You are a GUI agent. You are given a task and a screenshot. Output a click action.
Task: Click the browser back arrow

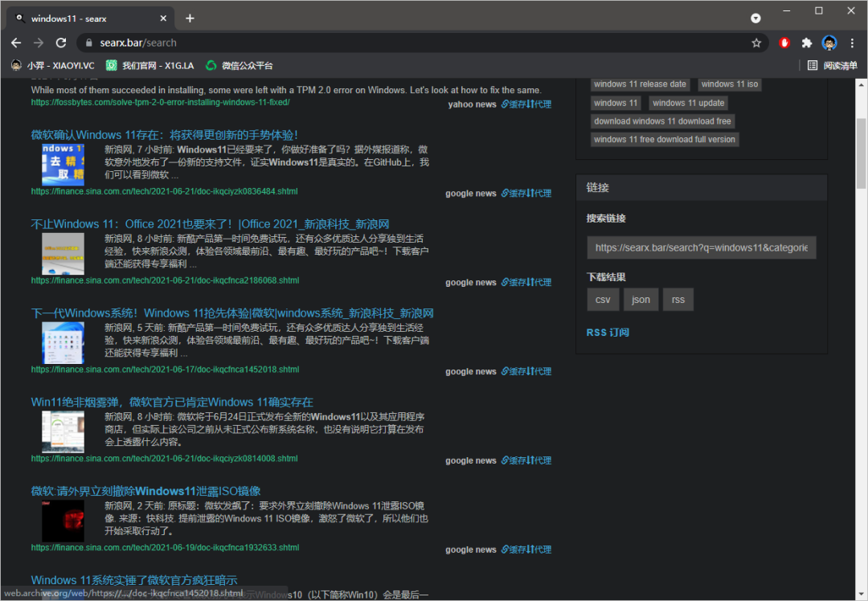16,43
